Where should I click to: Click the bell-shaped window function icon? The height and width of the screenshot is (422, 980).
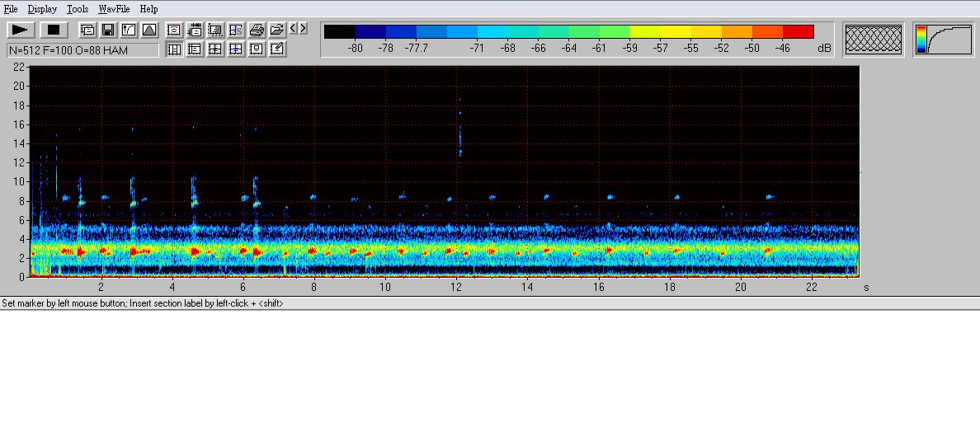[149, 30]
